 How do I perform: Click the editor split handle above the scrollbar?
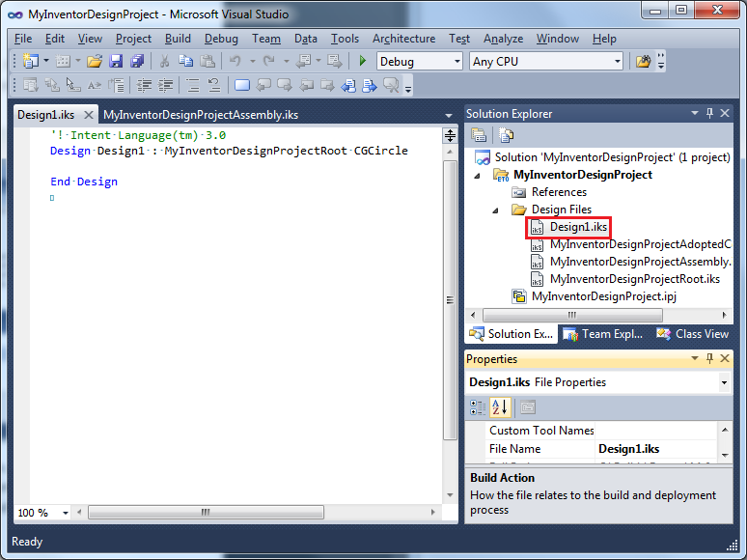(x=450, y=136)
